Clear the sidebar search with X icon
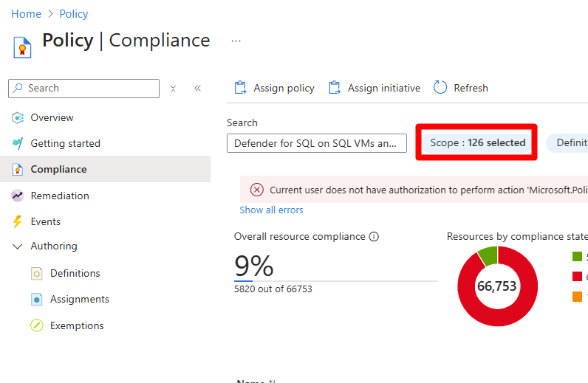This screenshot has width=588, height=383. pos(173,89)
